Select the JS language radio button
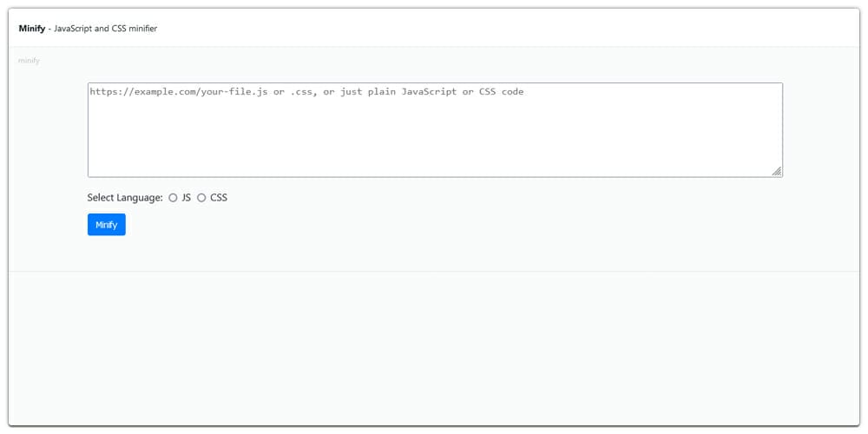 click(173, 198)
